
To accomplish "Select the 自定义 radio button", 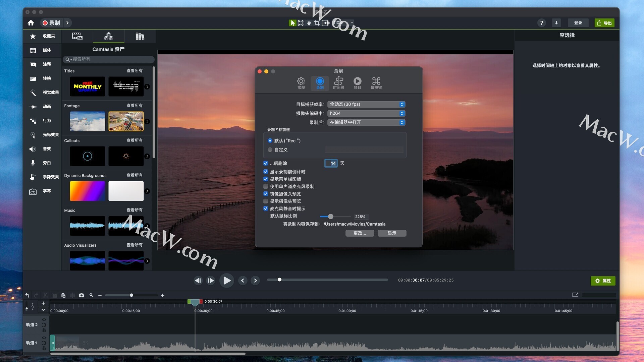I will 270,150.
